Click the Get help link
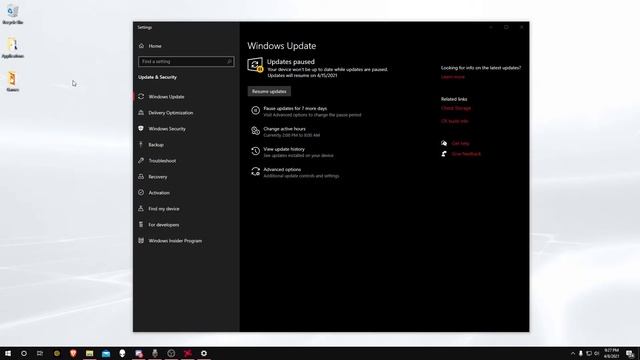 [x=460, y=144]
